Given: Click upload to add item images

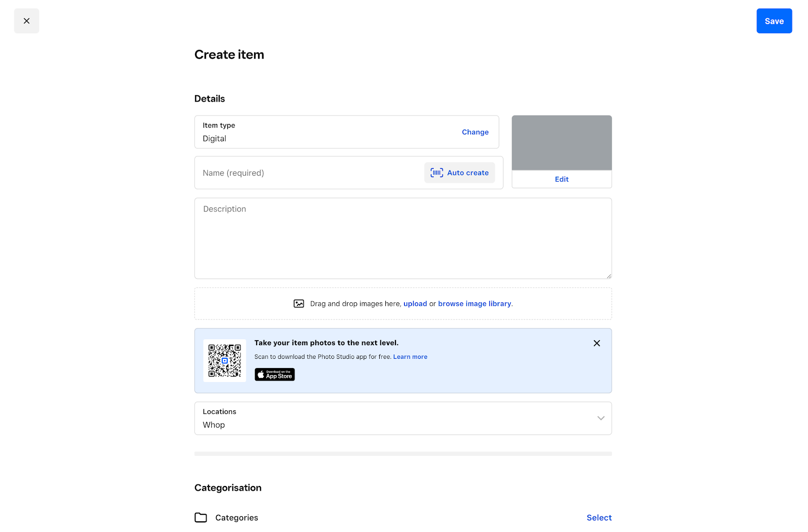Looking at the screenshot, I should (415, 303).
